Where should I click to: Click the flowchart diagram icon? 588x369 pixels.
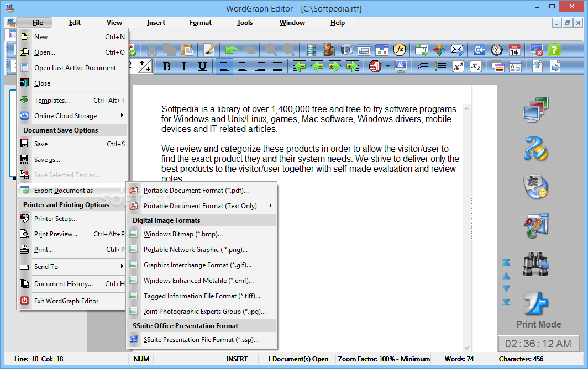tap(382, 50)
